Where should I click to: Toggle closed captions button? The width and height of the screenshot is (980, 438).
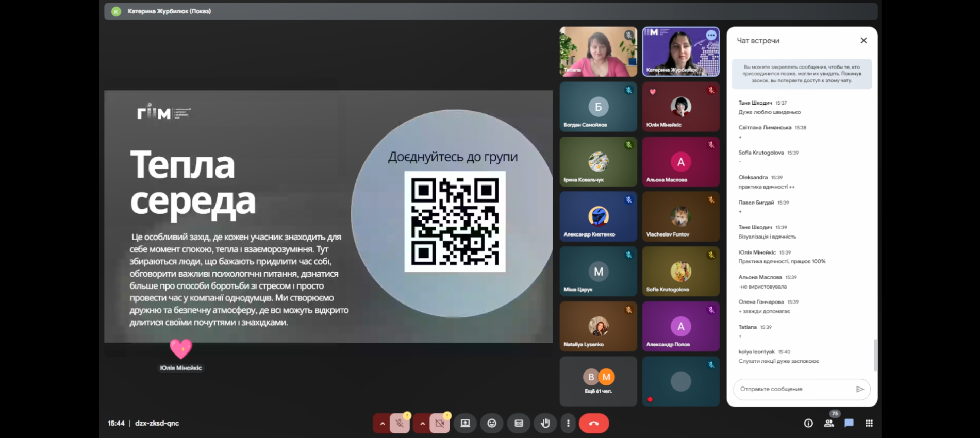click(x=519, y=424)
